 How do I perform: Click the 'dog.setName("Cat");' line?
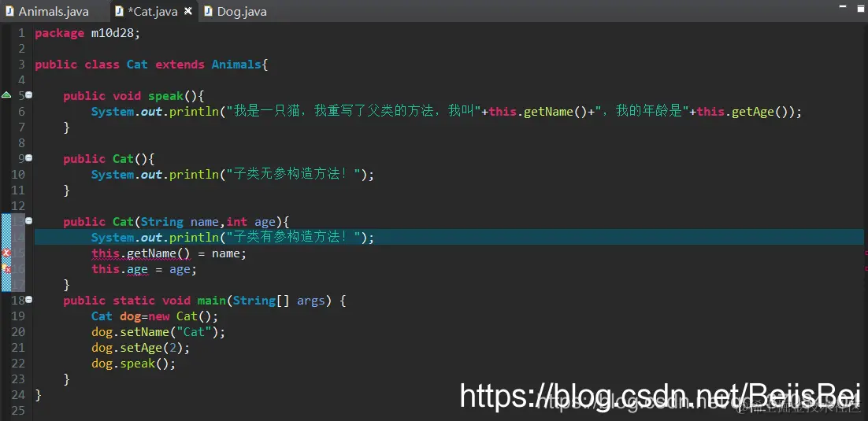pos(158,332)
